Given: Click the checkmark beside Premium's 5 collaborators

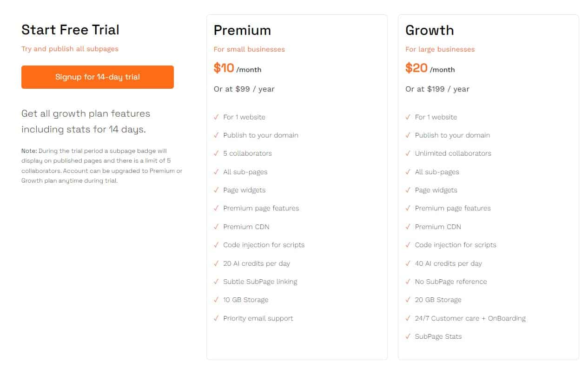Looking at the screenshot, I should coord(217,153).
